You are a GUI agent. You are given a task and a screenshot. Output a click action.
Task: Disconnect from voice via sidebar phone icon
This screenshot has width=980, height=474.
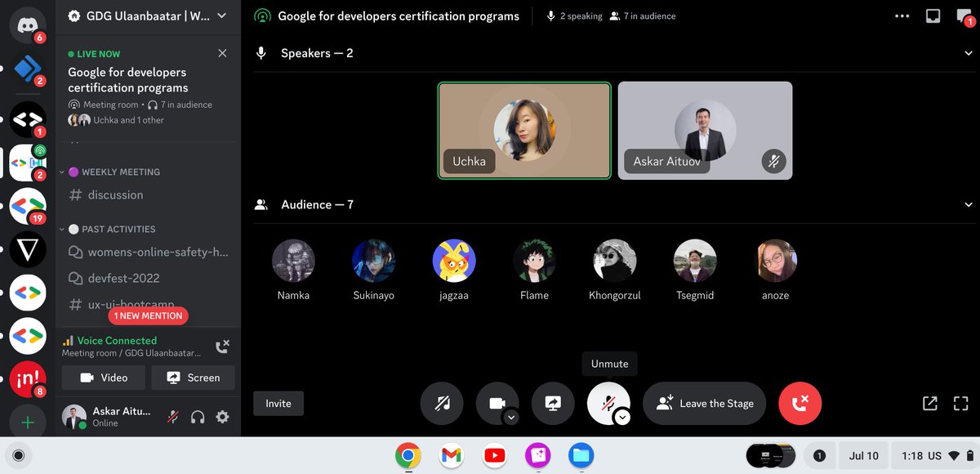(x=222, y=347)
